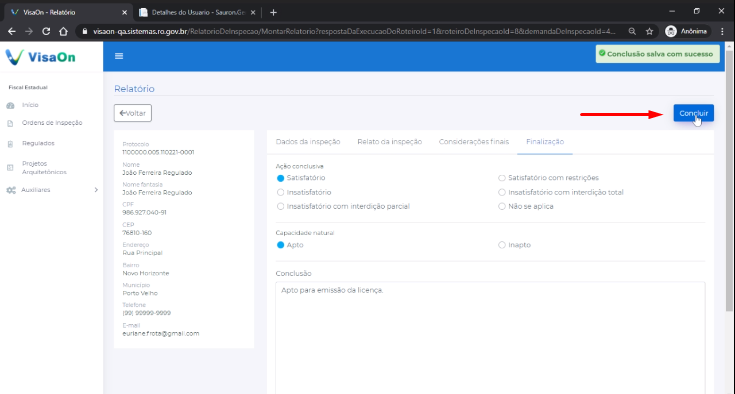Click the CPF value 986.927.040-91

click(x=144, y=212)
